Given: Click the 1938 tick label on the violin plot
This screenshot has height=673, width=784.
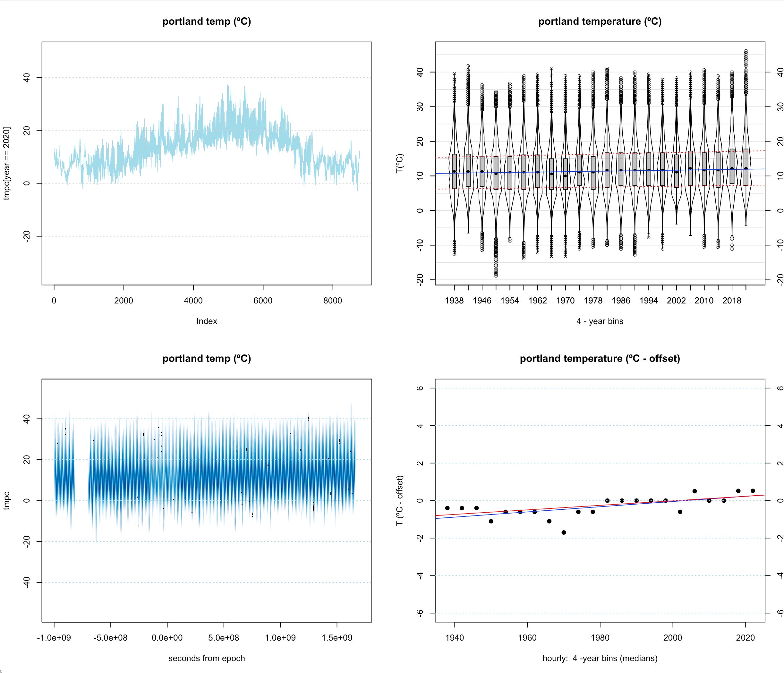Looking at the screenshot, I should 454,301.
